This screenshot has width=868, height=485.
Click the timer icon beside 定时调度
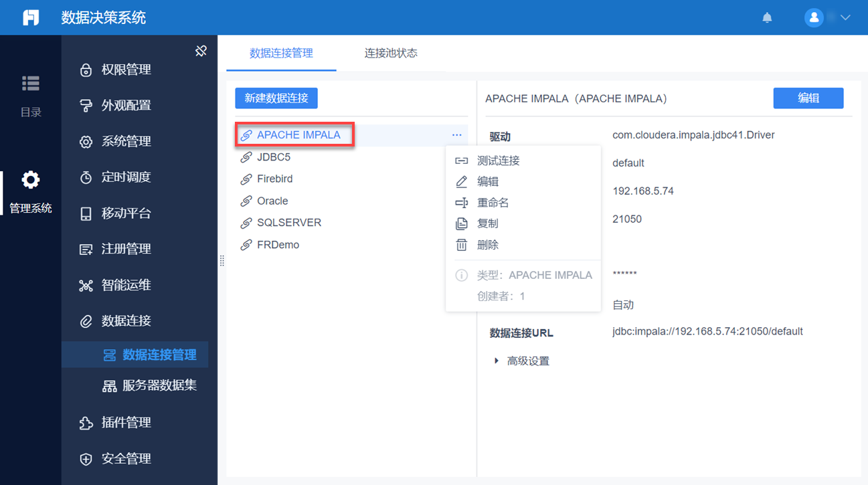[x=86, y=177]
